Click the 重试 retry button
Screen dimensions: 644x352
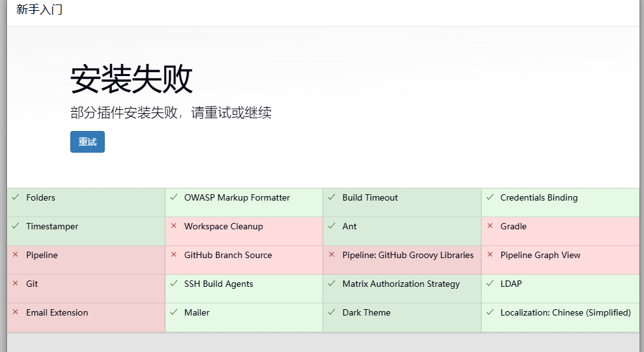tap(87, 142)
